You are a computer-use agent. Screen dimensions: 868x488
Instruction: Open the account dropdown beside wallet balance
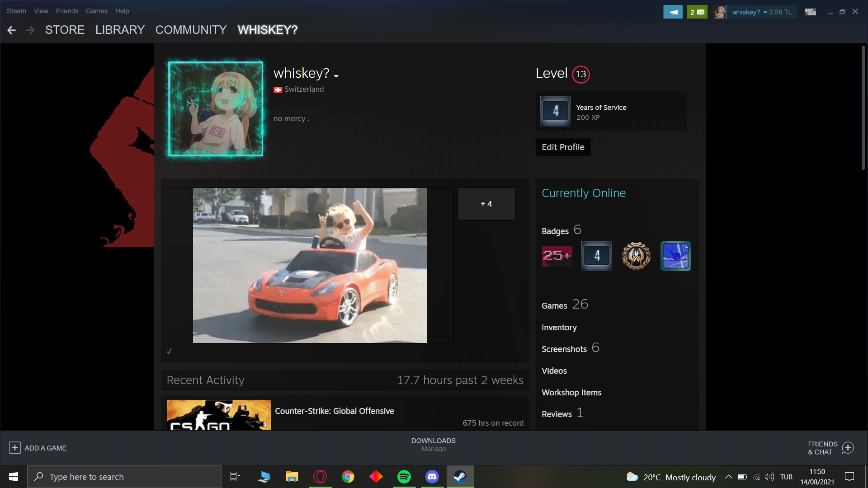765,12
